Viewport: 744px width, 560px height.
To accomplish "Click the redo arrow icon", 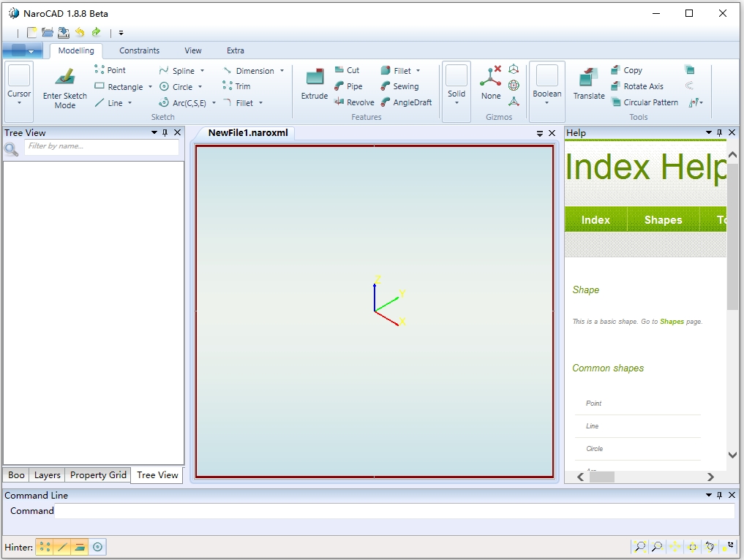I will pos(97,32).
